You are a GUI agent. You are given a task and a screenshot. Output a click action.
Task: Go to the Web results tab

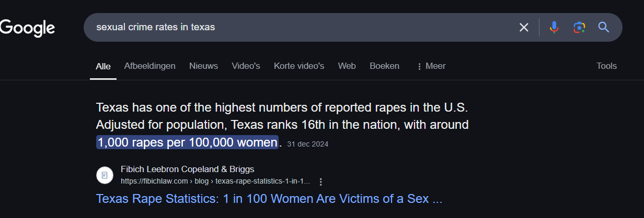347,66
